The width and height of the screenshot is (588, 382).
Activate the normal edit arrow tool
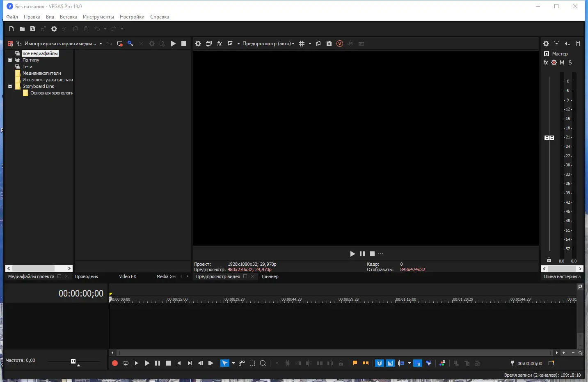click(x=225, y=363)
